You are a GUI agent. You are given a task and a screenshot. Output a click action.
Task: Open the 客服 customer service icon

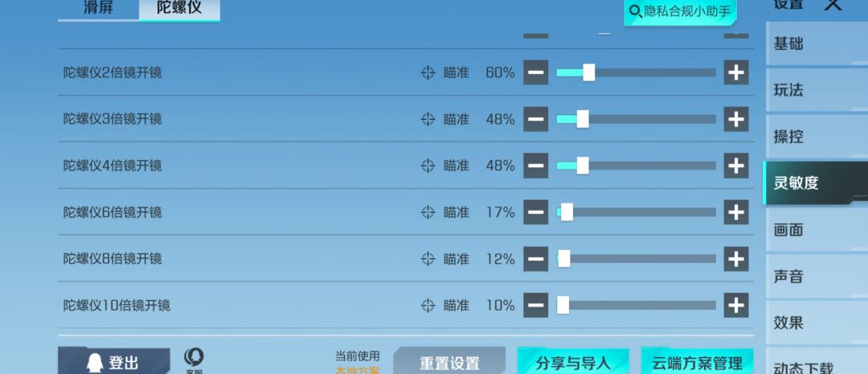(194, 359)
